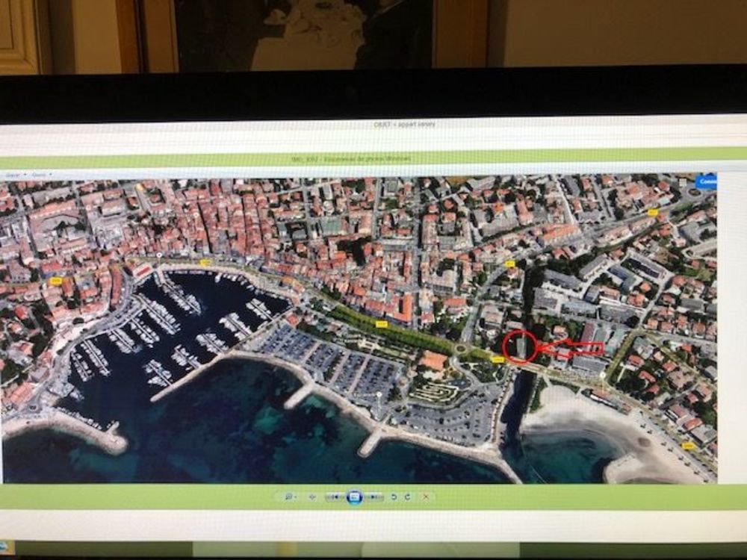Delete the photo with red X
Screen dimensions: 747x560
[426, 497]
